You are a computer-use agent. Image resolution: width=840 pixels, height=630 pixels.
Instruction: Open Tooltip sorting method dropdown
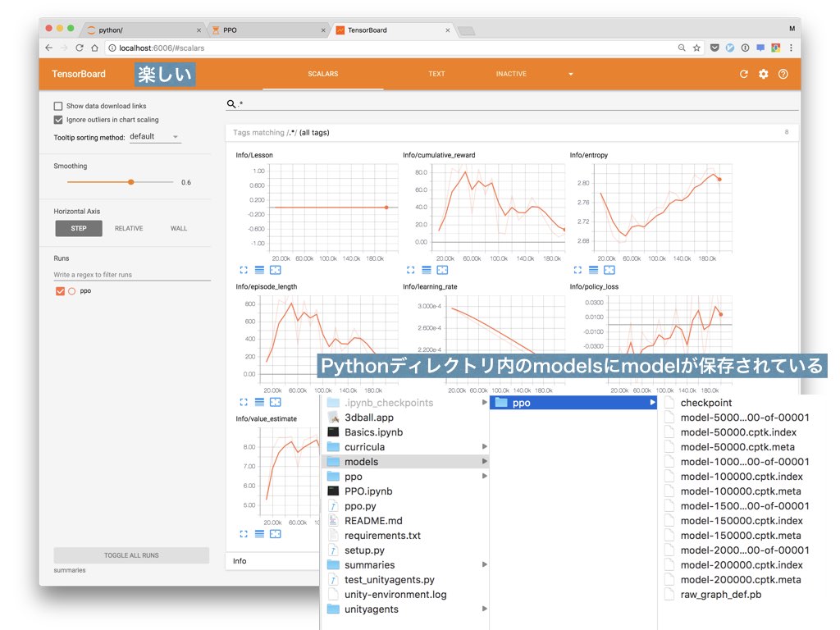[x=154, y=137]
